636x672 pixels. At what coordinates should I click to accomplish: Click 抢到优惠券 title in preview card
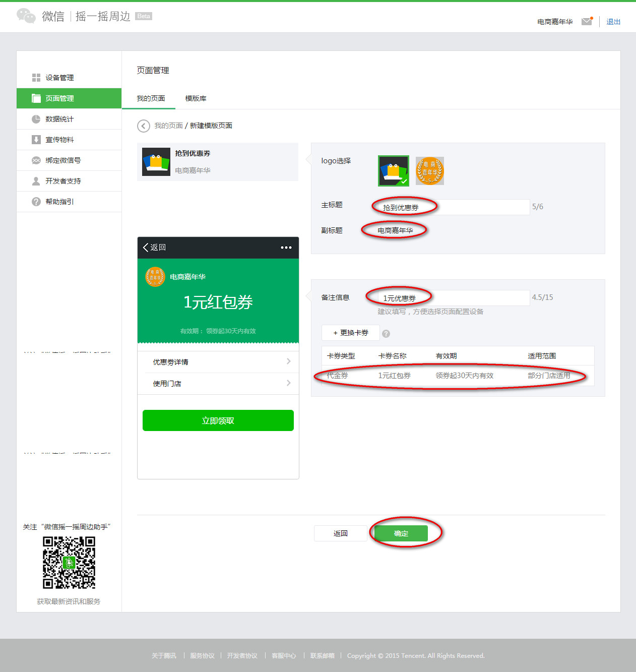[x=193, y=153]
